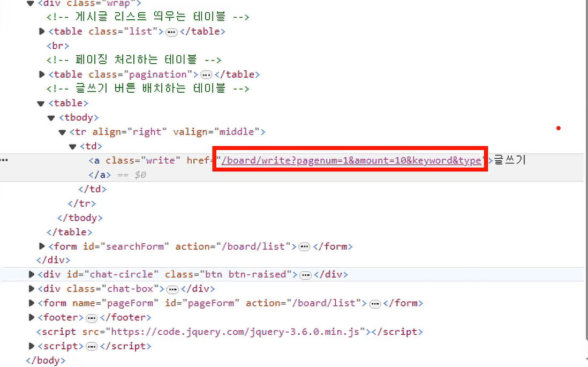This screenshot has height=367, width=588.
Task: Expand the collapsed inline script node
Action: point(32,346)
